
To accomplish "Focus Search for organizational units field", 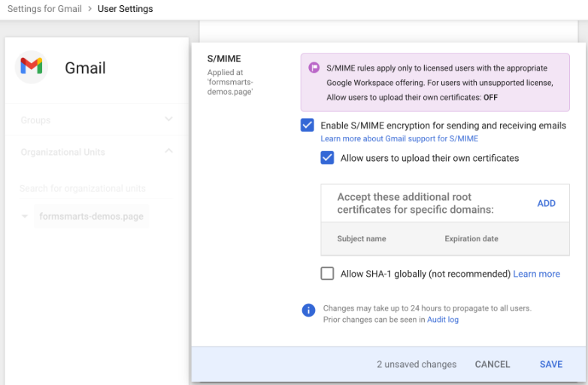I will click(x=96, y=188).
